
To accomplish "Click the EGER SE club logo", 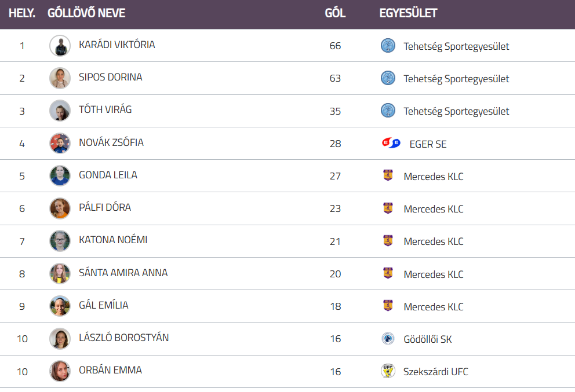I will [x=391, y=143].
